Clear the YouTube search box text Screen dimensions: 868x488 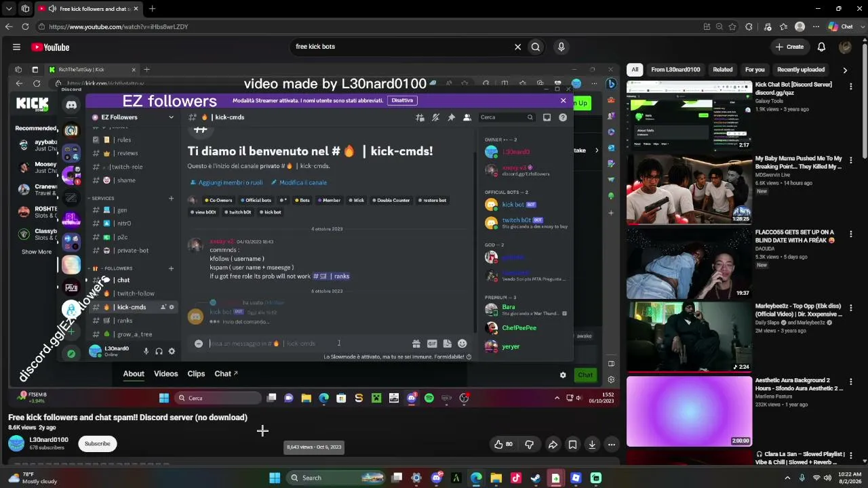[x=517, y=47]
